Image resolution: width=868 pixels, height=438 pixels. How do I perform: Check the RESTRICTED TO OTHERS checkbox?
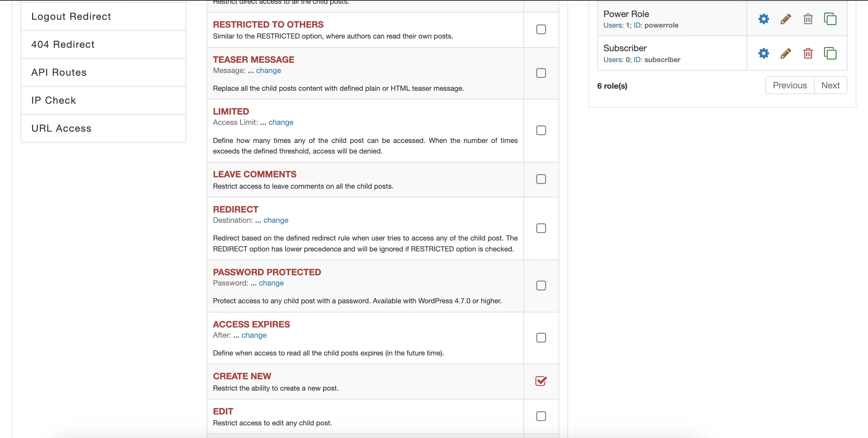[541, 29]
